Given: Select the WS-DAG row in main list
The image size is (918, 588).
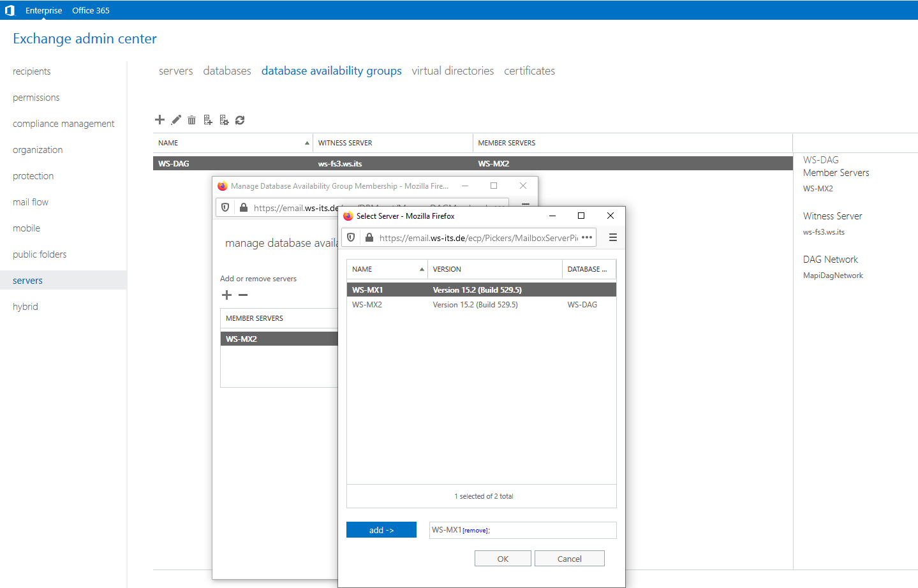Looking at the screenshot, I should 473,163.
